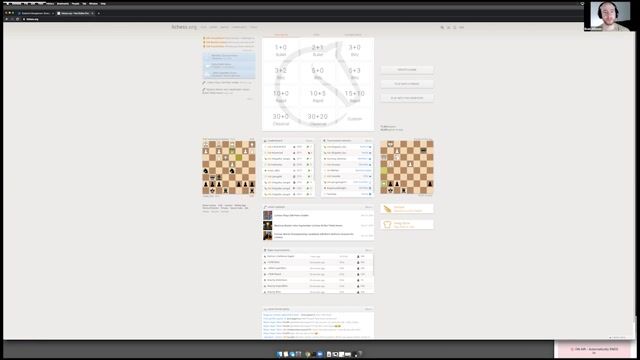Start a 30+20 Classical game
640x360 pixels.
click(318, 119)
